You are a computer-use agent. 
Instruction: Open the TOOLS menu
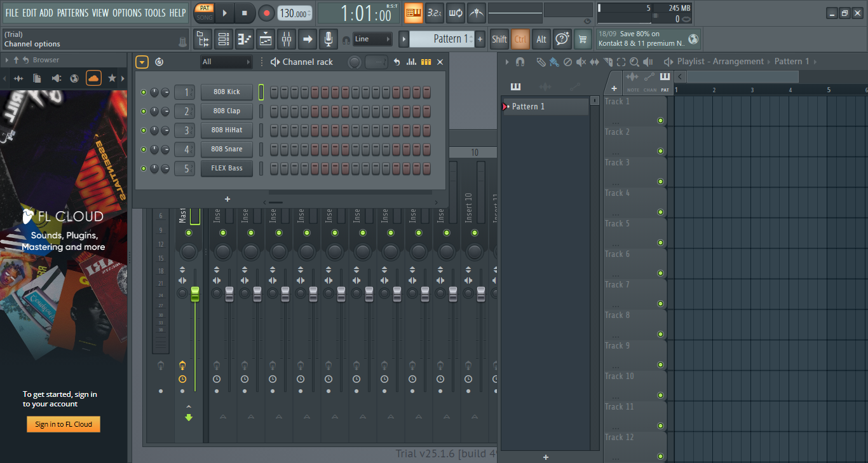coord(155,13)
